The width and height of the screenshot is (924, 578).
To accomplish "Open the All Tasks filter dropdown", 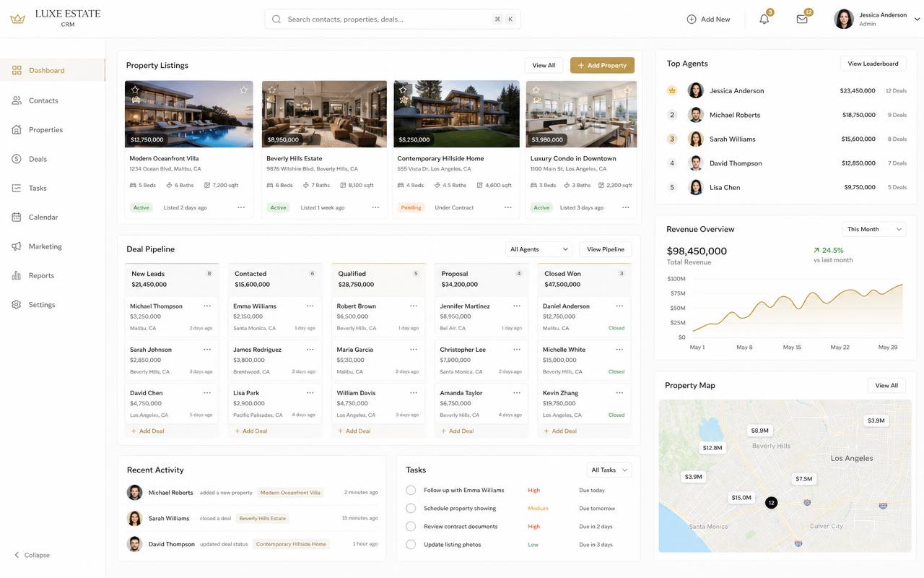I will [x=609, y=470].
